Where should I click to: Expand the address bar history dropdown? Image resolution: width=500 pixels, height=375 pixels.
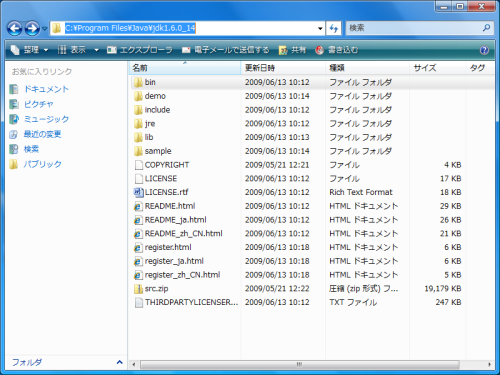[x=320, y=28]
